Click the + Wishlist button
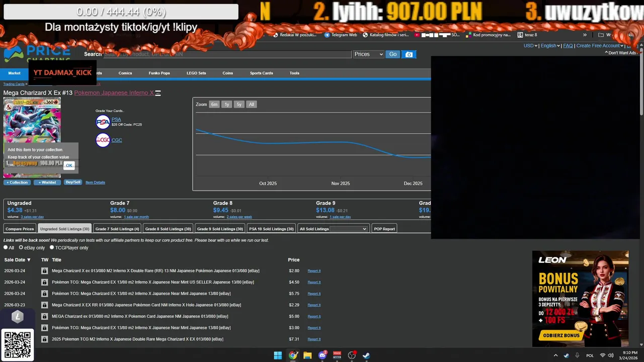Viewport: 644px width, 362px height. coord(47,183)
